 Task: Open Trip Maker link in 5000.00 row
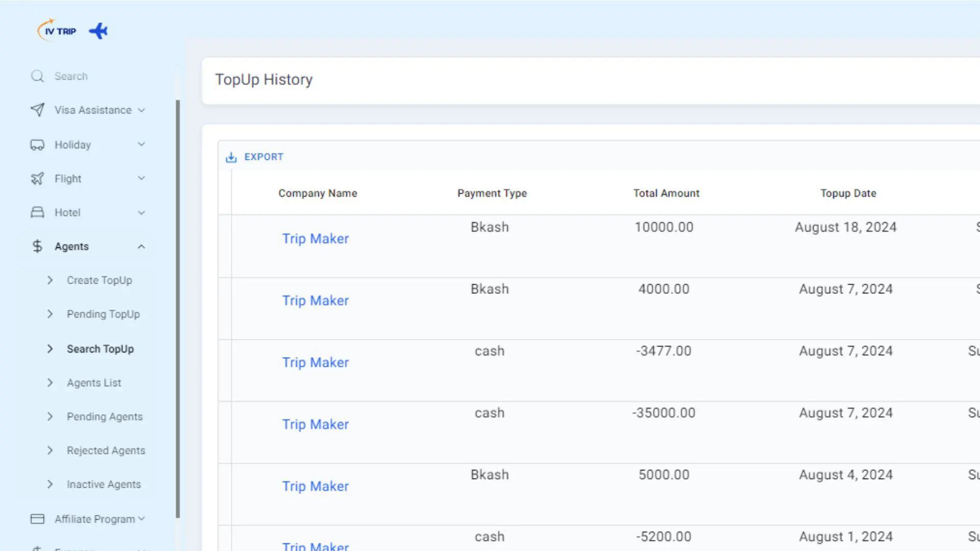click(x=315, y=486)
